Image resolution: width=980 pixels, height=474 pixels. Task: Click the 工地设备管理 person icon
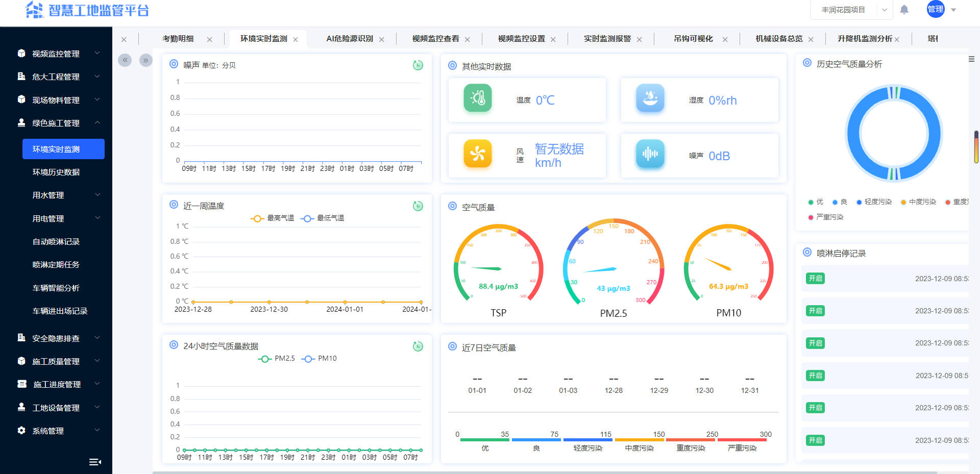(21, 407)
